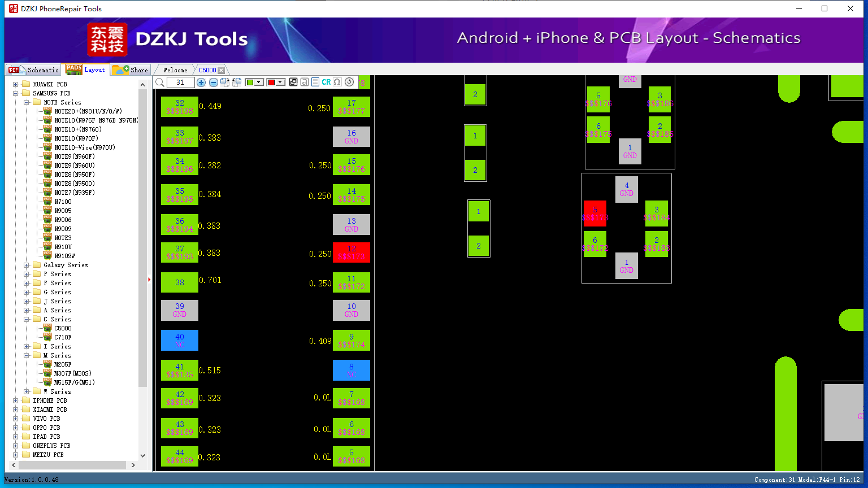Click the OPPO PCB folder icon
868x488 pixels.
(26, 428)
